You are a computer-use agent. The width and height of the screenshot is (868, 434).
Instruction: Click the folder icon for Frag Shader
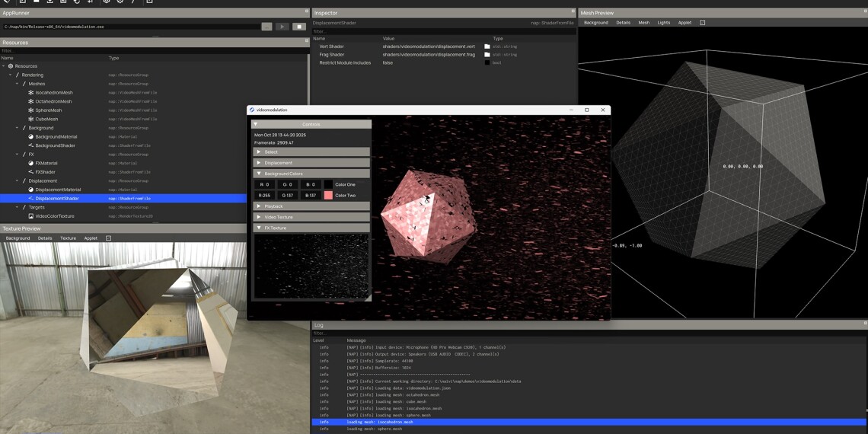[487, 55]
